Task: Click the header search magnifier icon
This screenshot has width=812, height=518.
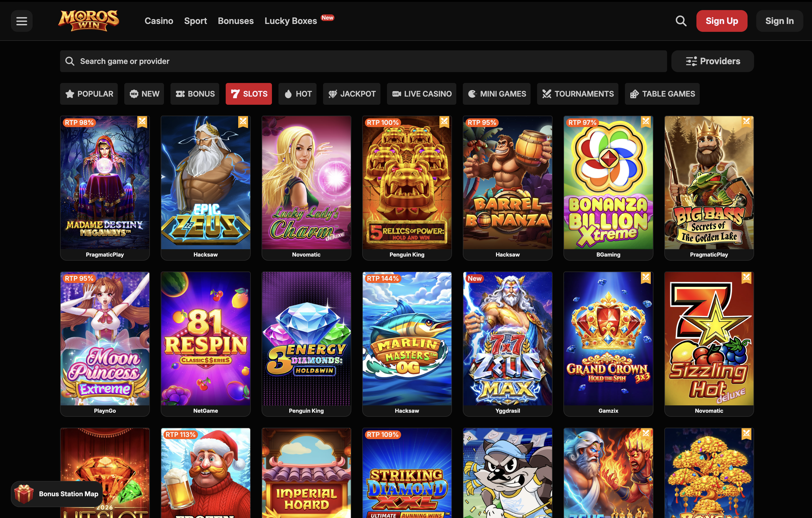Action: (681, 21)
